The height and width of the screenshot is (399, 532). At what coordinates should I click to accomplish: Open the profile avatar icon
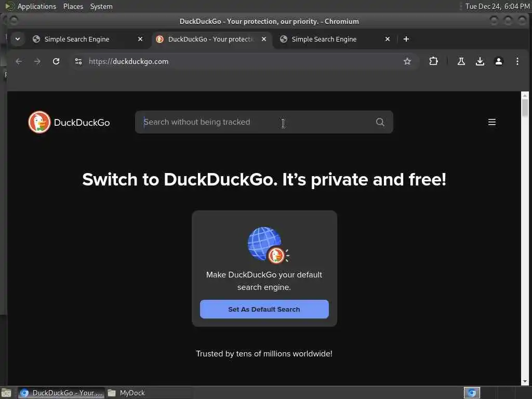498,61
